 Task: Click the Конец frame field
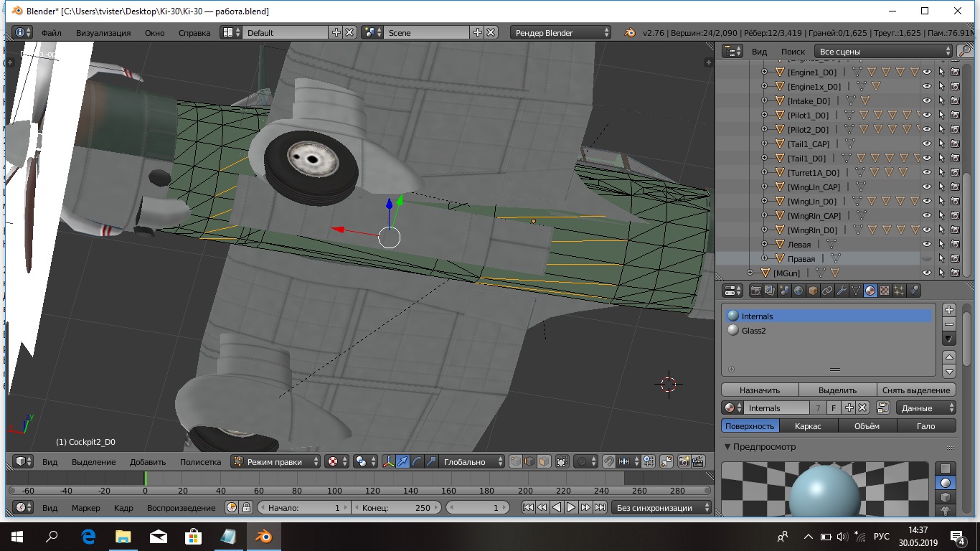click(x=396, y=507)
